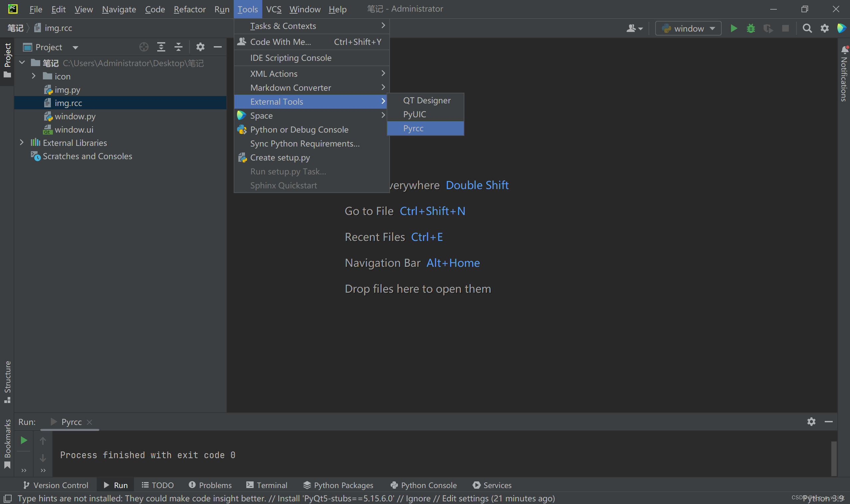Image resolution: width=850 pixels, height=504 pixels.
Task: Open the VCS menu
Action: point(274,9)
